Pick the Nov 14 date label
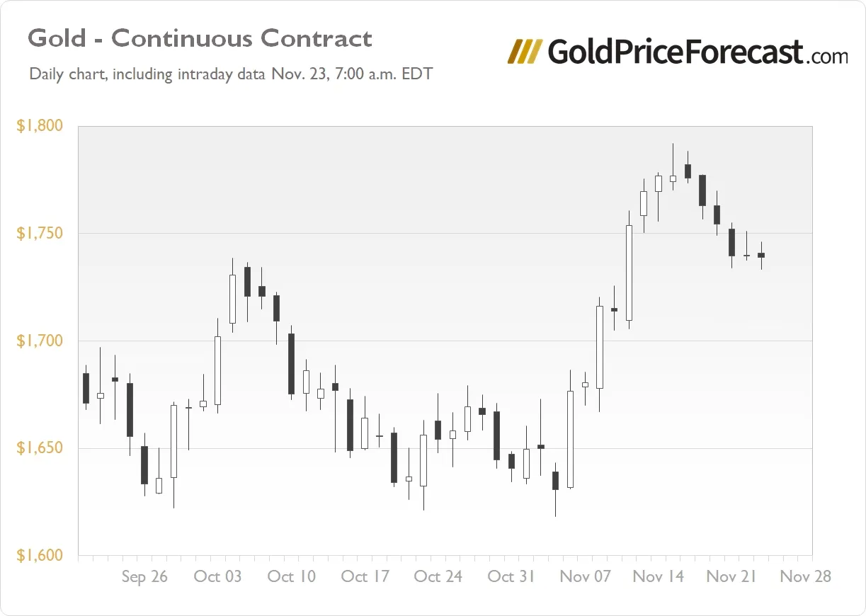Screen dimensions: 866x616 (659, 576)
